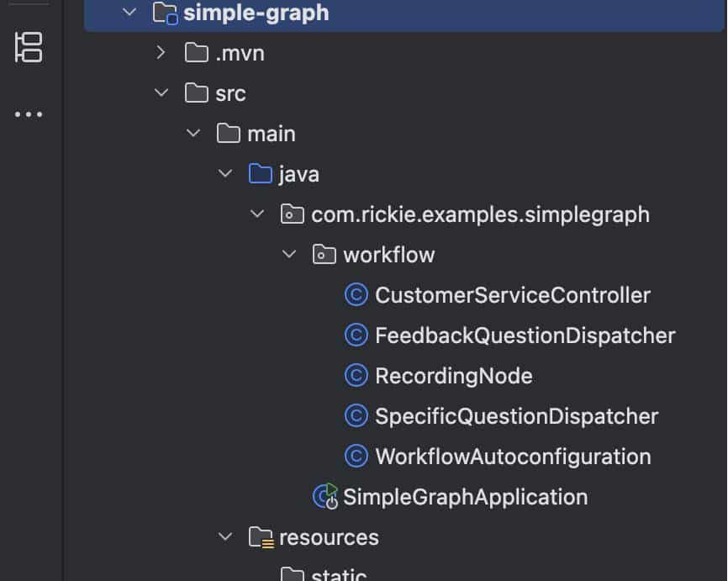The height and width of the screenshot is (581, 728).
Task: Click the package icon beside workflow
Action: pos(325,254)
